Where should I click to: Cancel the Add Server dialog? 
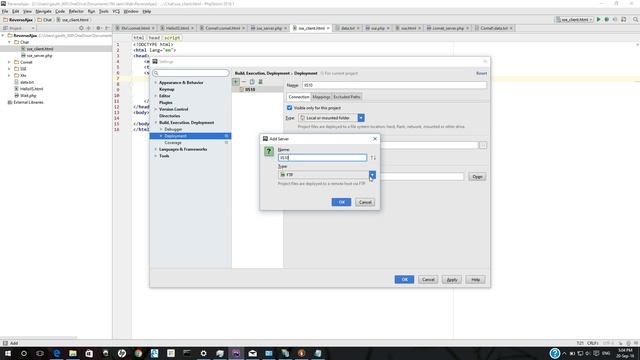(x=365, y=202)
